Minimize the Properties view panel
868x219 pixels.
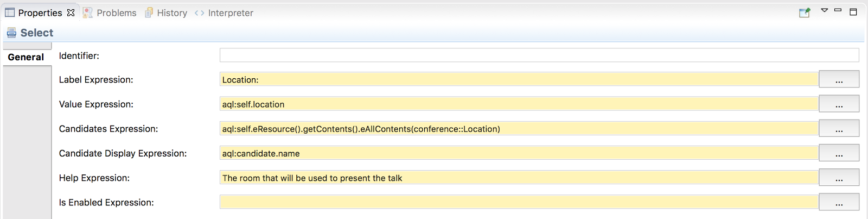click(x=838, y=10)
